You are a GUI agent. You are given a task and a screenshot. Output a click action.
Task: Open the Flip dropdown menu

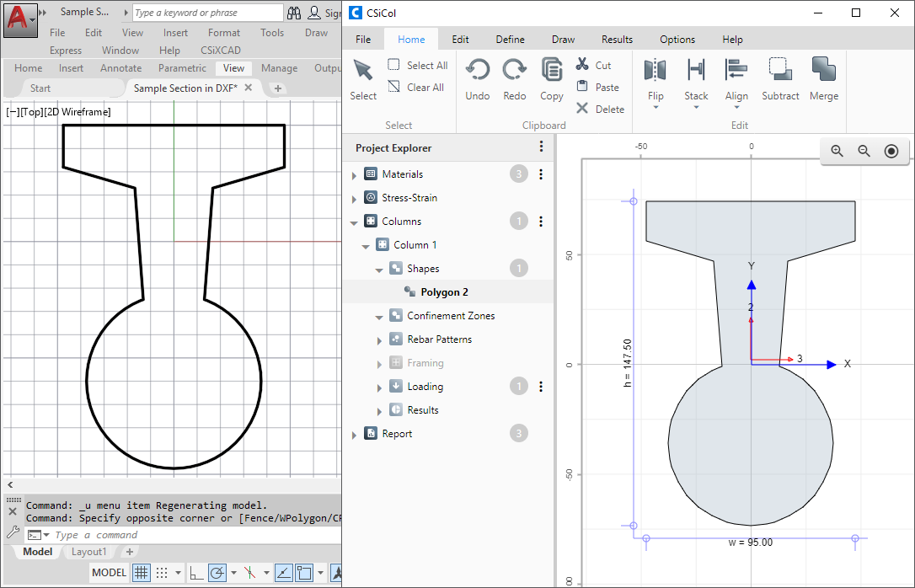click(x=655, y=107)
